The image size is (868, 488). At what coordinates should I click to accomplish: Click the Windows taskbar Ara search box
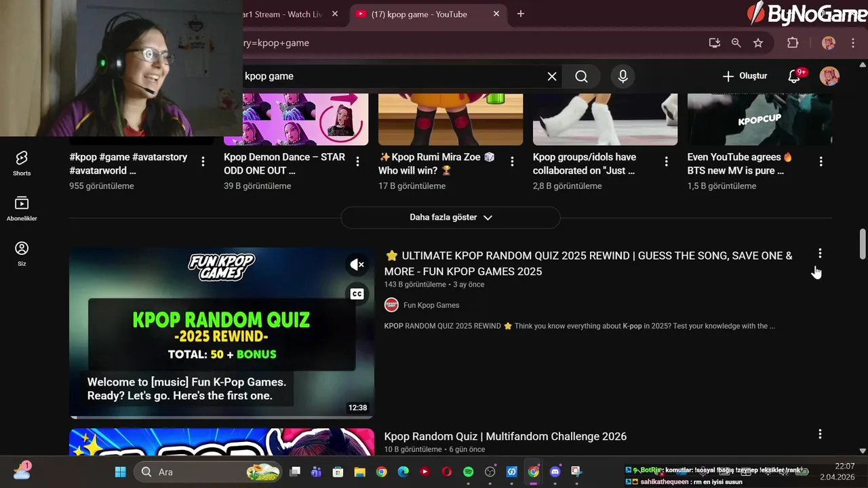tap(208, 472)
